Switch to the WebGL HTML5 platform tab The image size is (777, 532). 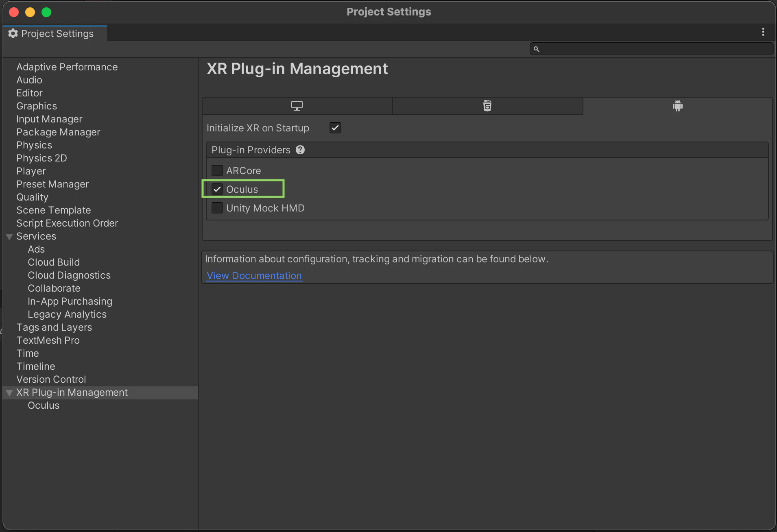pyautogui.click(x=487, y=106)
